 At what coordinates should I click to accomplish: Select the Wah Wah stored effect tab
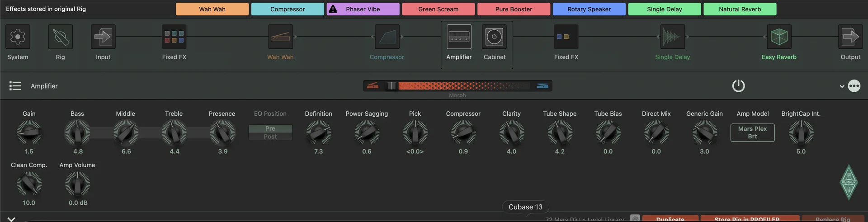[x=212, y=9]
